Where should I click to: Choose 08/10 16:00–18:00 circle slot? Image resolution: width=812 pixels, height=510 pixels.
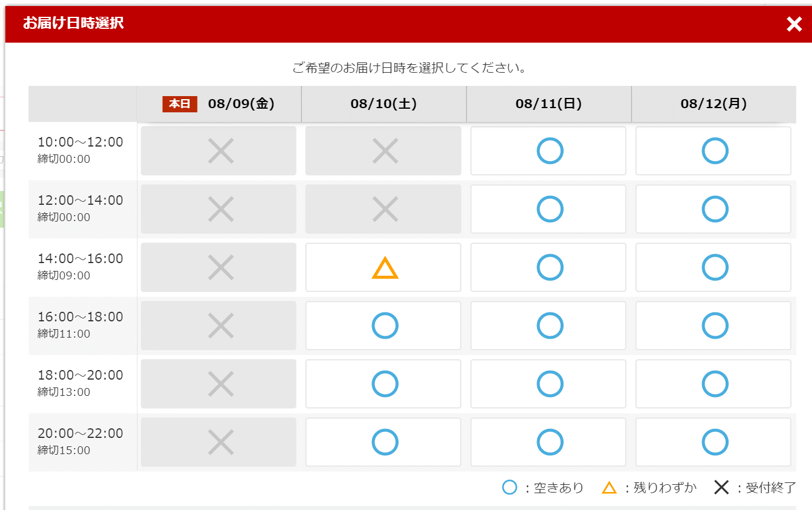click(x=384, y=326)
